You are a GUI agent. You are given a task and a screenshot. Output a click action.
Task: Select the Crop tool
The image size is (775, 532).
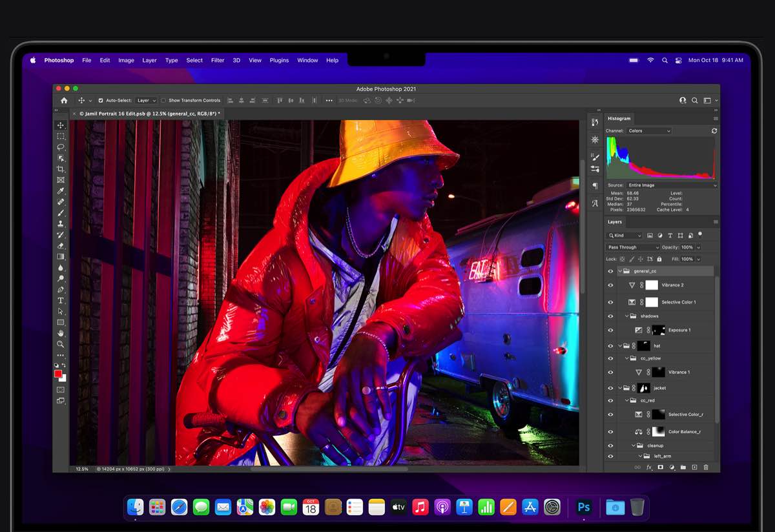pyautogui.click(x=61, y=169)
